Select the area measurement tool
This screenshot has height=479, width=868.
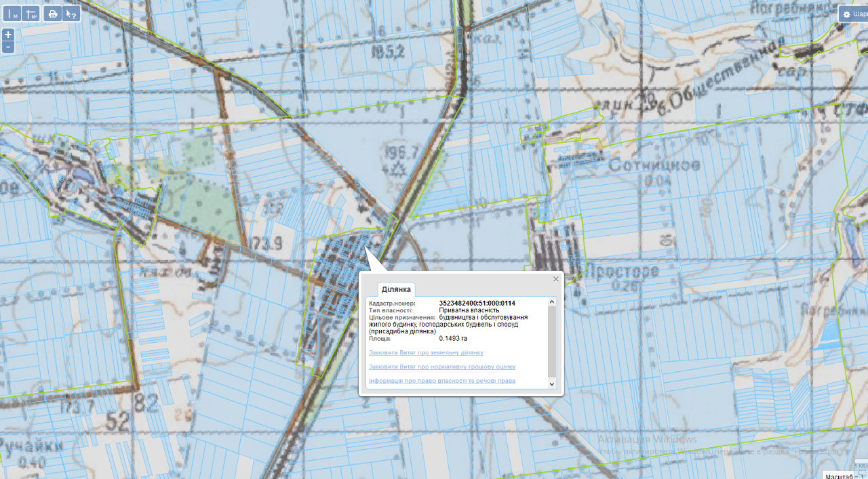[31, 14]
